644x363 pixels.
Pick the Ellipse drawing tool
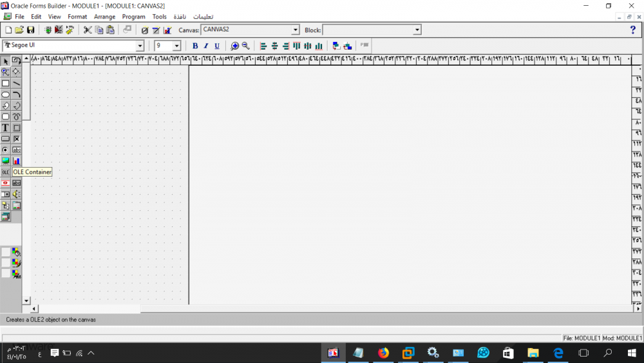(6, 95)
